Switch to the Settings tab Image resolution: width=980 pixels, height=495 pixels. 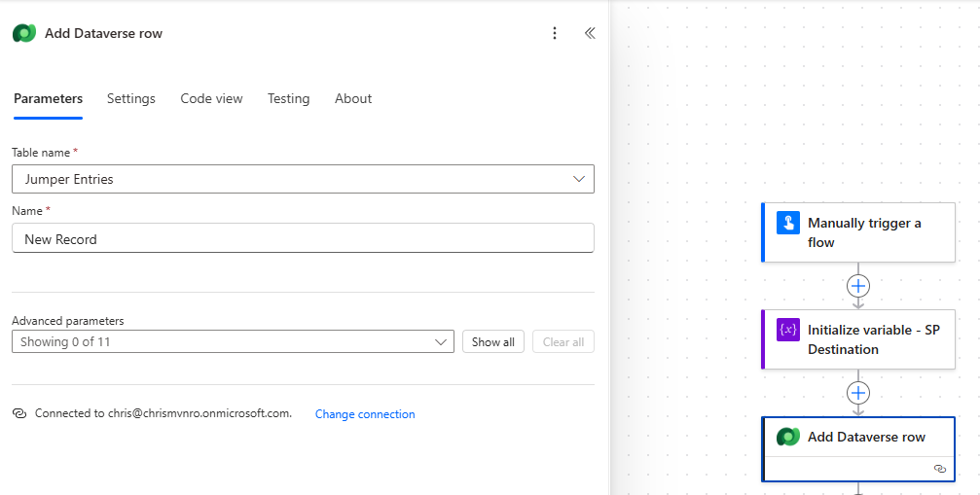click(131, 98)
